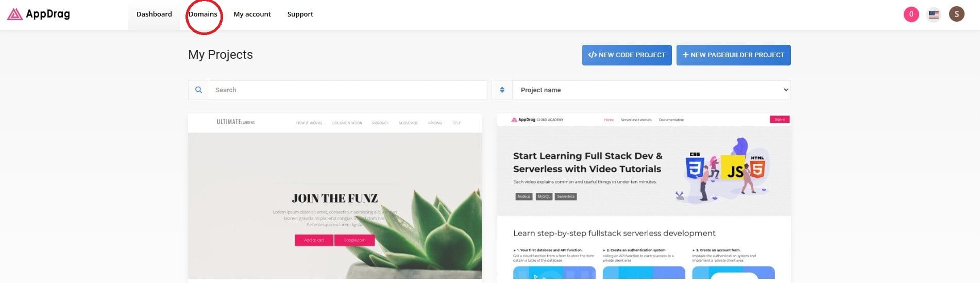Click the US flag language icon
Viewport: 980px width, 283px height.
(x=934, y=14)
